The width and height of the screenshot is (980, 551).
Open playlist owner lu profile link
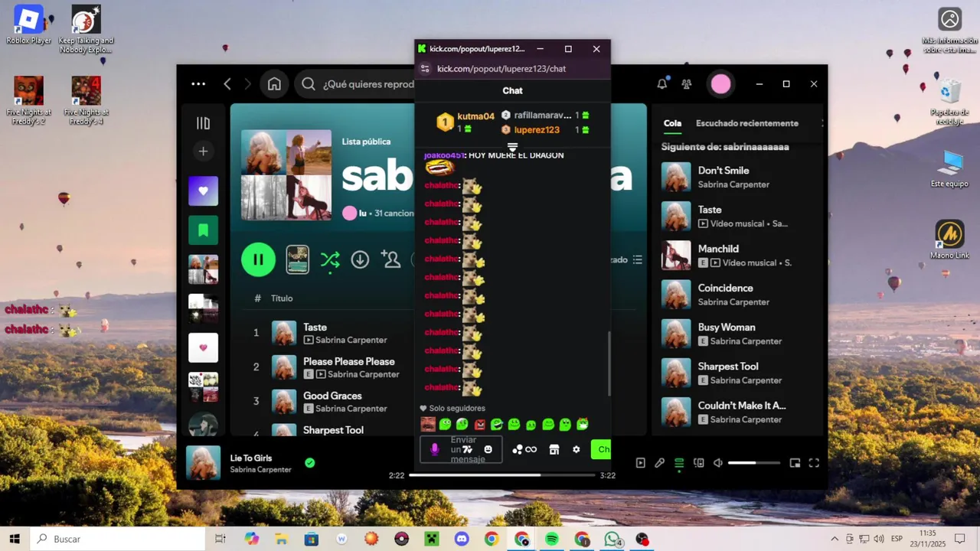pos(363,214)
